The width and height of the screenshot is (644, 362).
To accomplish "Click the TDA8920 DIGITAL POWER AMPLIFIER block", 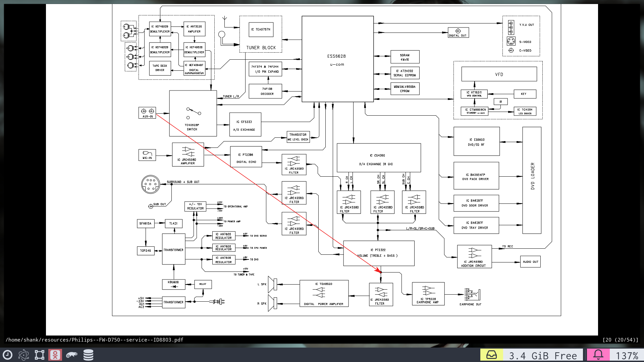I will (x=324, y=294).
